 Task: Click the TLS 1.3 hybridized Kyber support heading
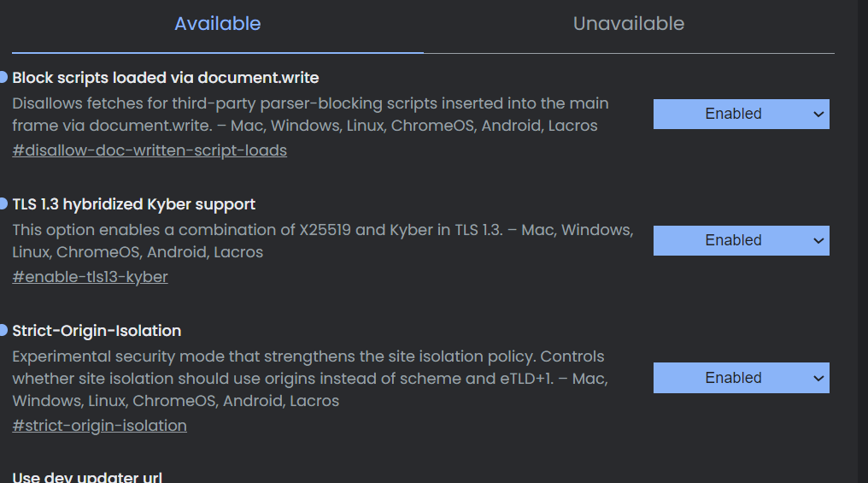coord(134,204)
